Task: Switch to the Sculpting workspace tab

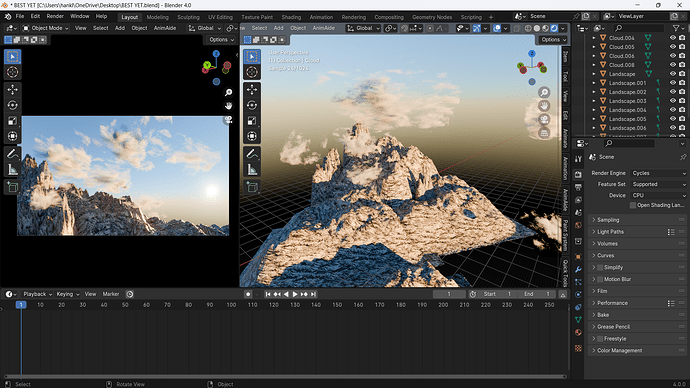Action: click(188, 17)
